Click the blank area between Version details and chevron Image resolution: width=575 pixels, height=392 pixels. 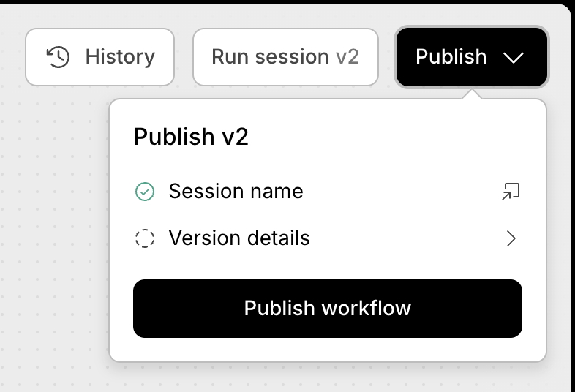(x=407, y=238)
